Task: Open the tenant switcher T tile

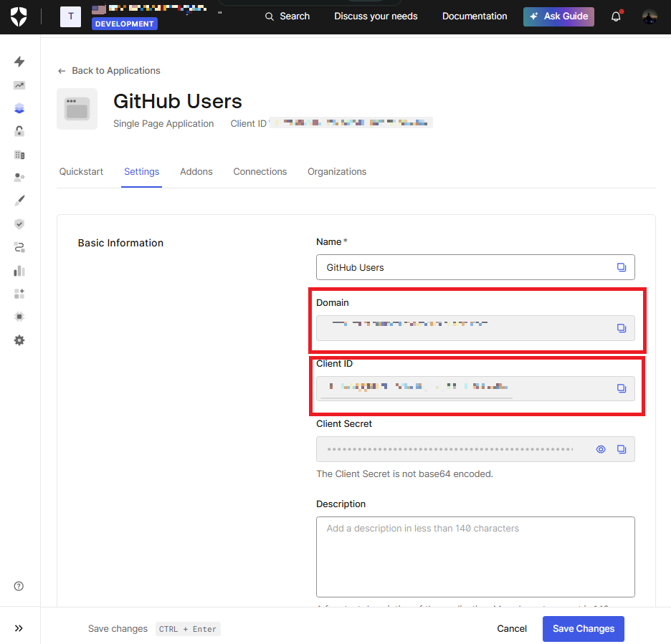Action: point(70,16)
